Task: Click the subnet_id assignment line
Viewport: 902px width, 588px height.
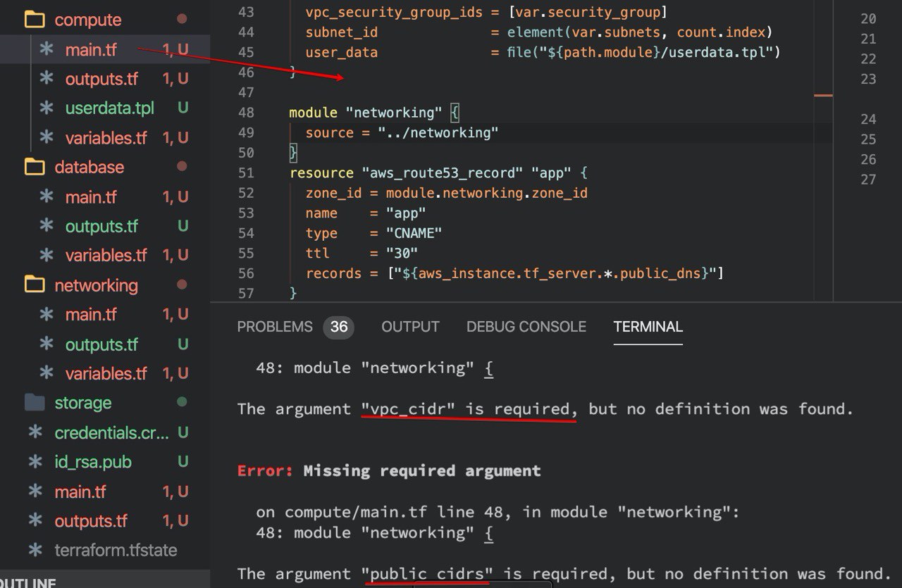Action: coord(538,32)
